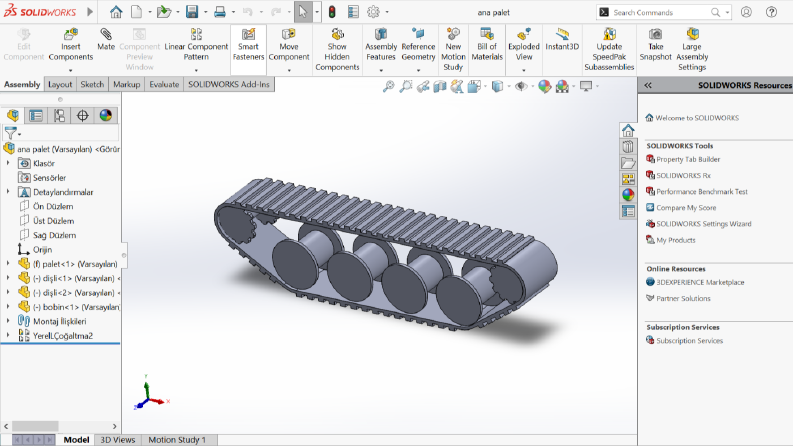The width and height of the screenshot is (793, 446).
Task: Toggle the rebuild traffic light icon
Action: tap(332, 12)
